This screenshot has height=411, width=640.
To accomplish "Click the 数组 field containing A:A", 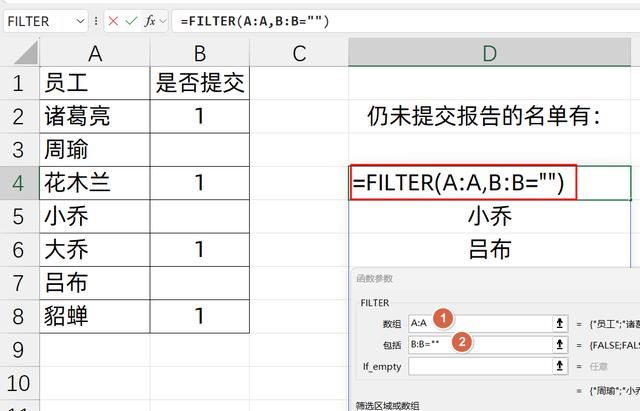I will pyautogui.click(x=480, y=324).
